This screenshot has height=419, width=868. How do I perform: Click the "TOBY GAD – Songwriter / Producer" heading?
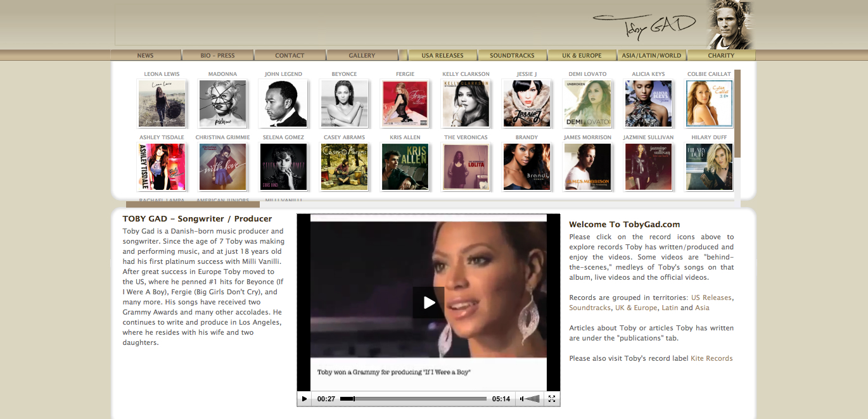click(197, 219)
